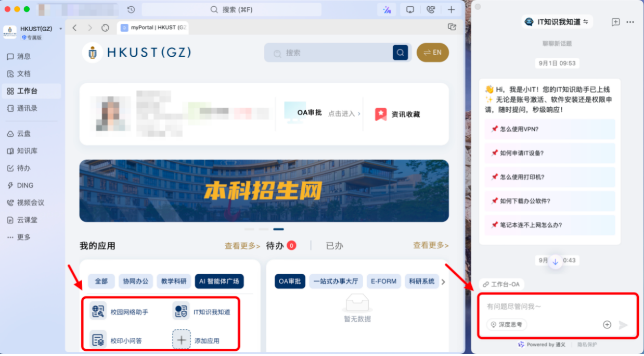Switch to the 全部 apps tab

pos(101,282)
